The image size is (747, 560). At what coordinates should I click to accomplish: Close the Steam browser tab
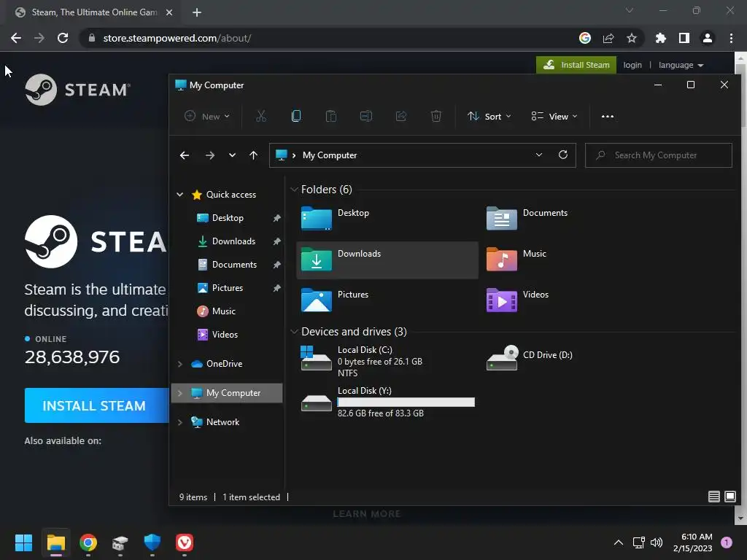click(169, 12)
